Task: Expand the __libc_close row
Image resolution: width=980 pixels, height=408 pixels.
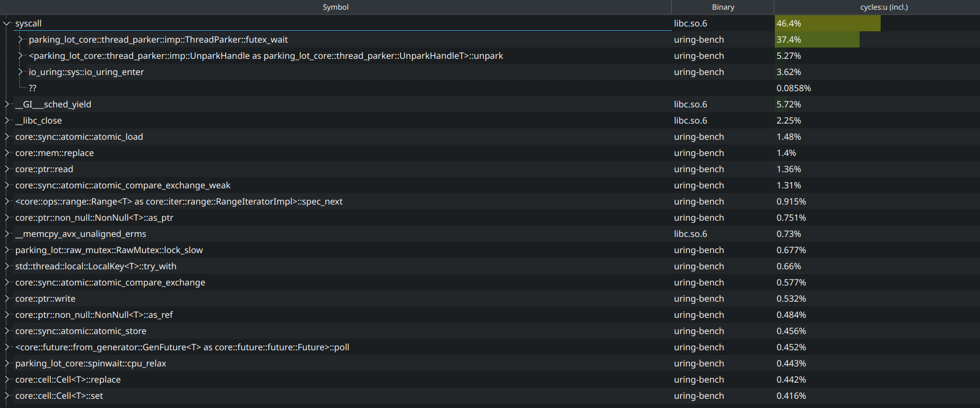Action: click(6, 120)
